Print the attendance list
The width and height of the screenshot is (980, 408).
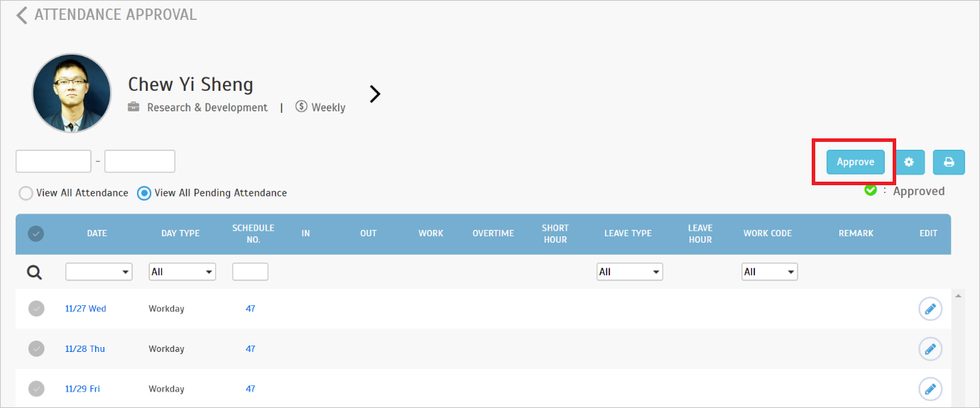949,162
